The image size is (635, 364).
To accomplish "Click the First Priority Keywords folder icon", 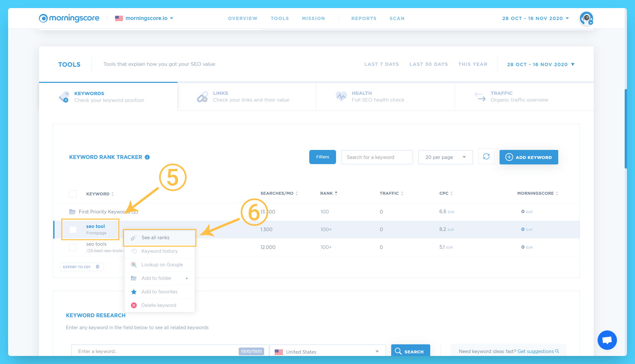I will [72, 212].
